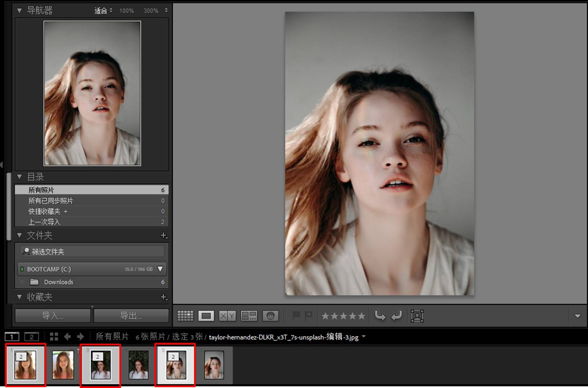Select 所有已同步照片 catalog entry
Screen dimensions: 588x388
pyautogui.click(x=51, y=201)
